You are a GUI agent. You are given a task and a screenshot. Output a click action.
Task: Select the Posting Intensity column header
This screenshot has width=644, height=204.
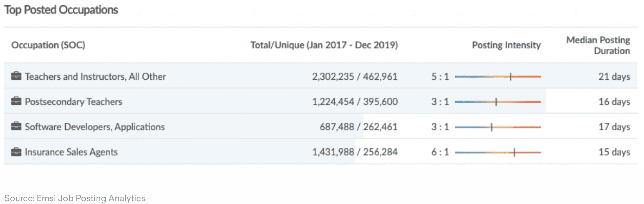(x=506, y=45)
